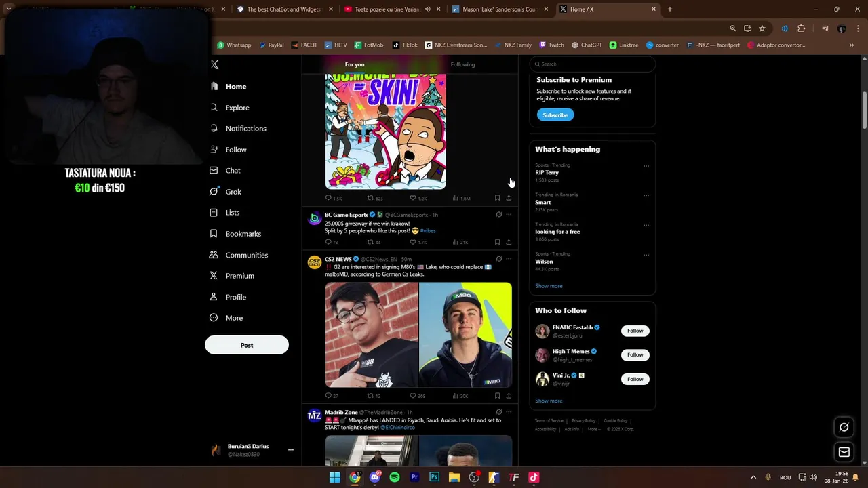Click the BC Game Esports profile avatar
The image size is (868, 488).
pyautogui.click(x=314, y=218)
